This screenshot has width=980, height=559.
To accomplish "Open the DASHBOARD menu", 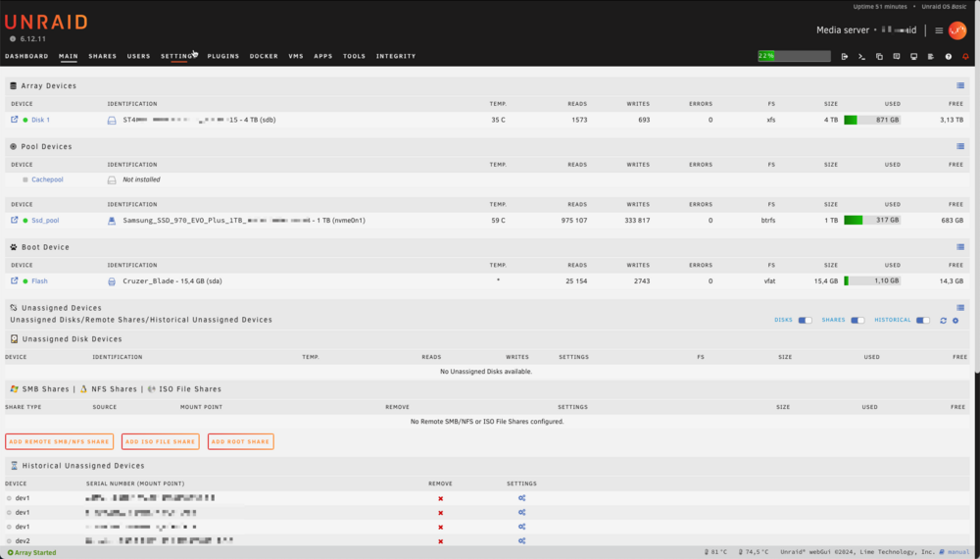I will [26, 56].
